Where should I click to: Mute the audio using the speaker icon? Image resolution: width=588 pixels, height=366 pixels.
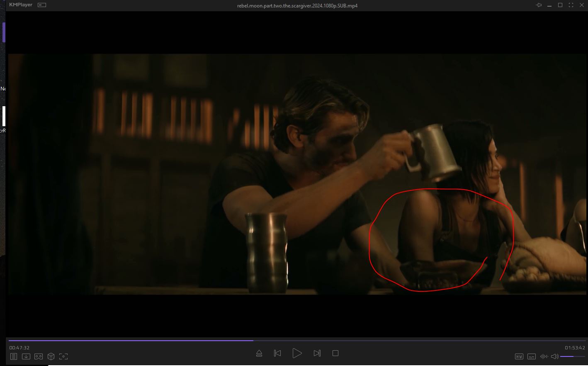click(554, 356)
